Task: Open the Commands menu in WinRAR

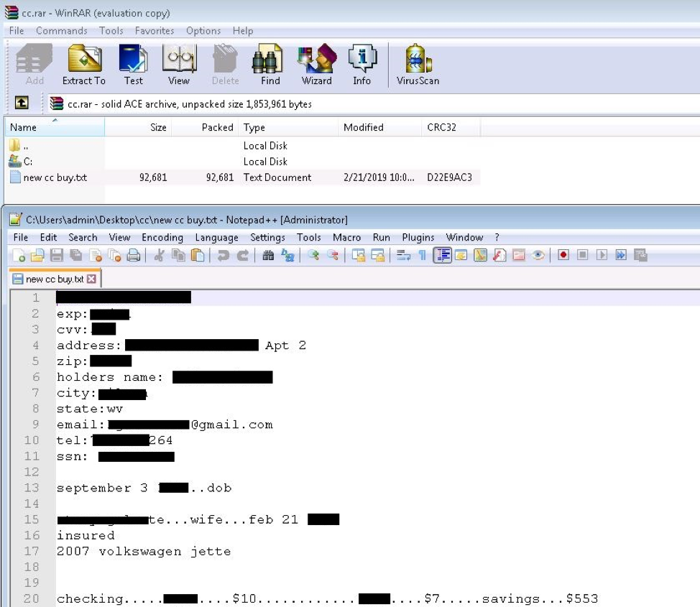Action: [61, 31]
